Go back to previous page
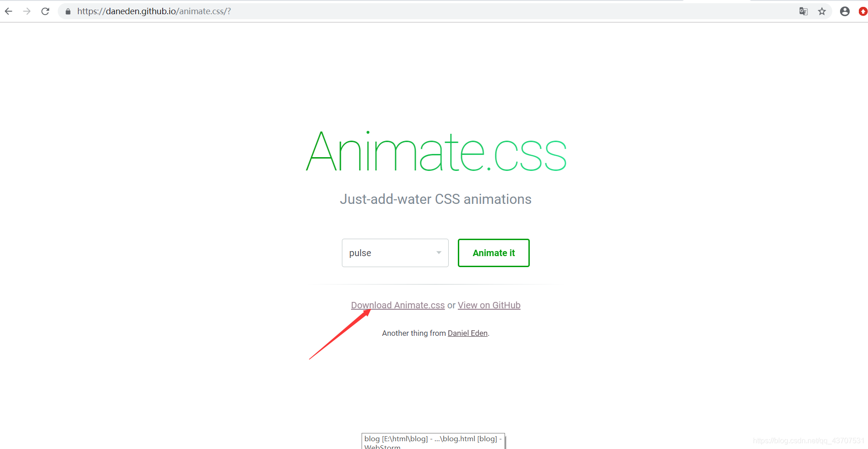 [9, 11]
